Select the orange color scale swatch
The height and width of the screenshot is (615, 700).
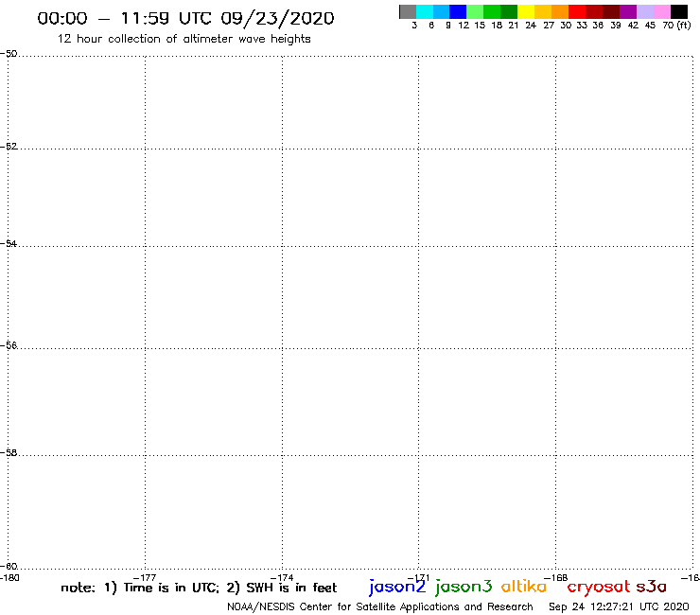click(560, 11)
